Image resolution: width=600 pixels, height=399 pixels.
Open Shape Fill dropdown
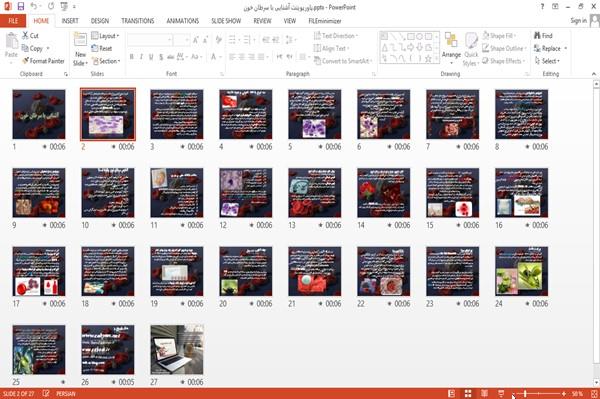click(499, 36)
